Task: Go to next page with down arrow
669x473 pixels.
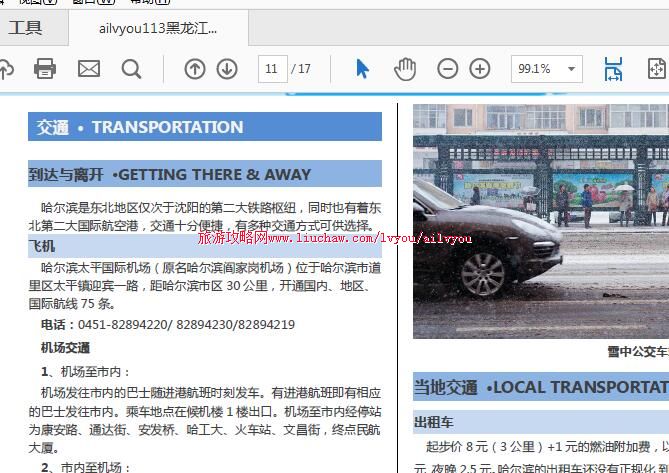Action: (x=227, y=69)
